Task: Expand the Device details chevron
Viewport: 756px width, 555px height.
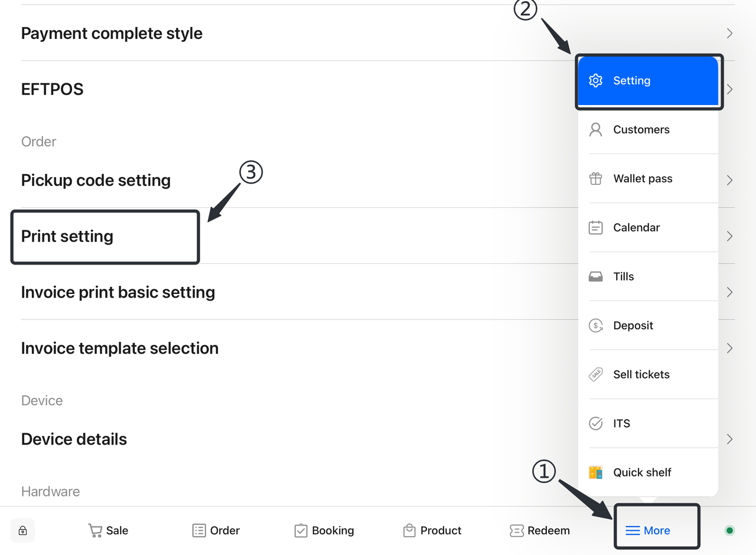Action: click(729, 439)
